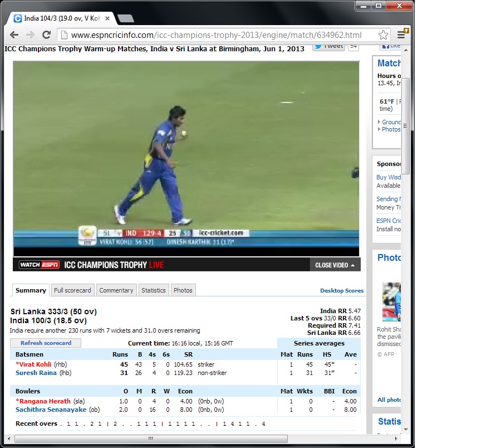Click the Sri Lanka 333/3 score text

pos(53,311)
